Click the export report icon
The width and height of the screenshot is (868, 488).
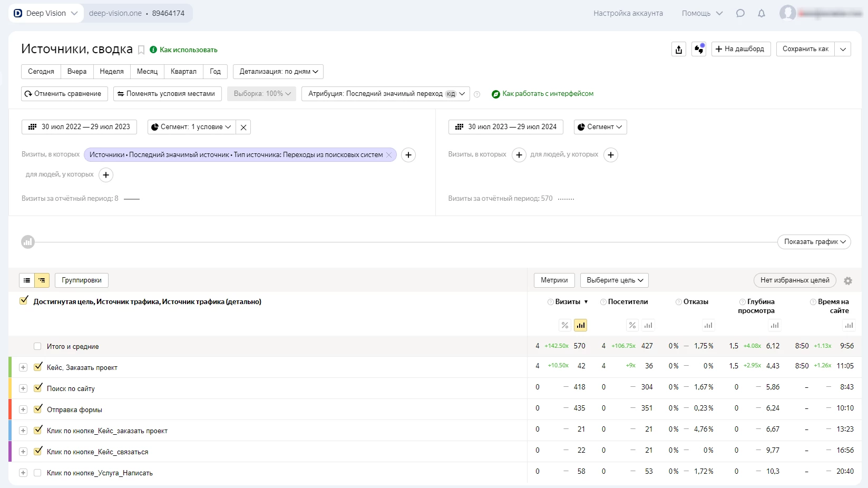(679, 49)
